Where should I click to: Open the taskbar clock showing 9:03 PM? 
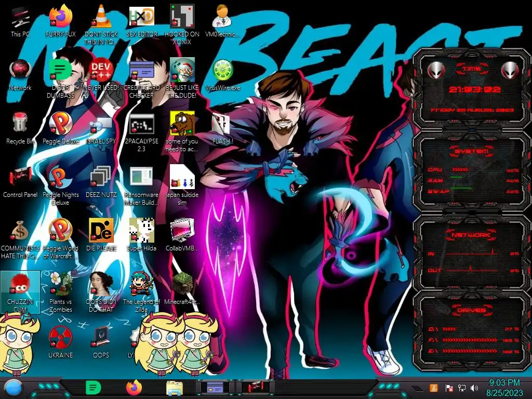[x=504, y=388]
